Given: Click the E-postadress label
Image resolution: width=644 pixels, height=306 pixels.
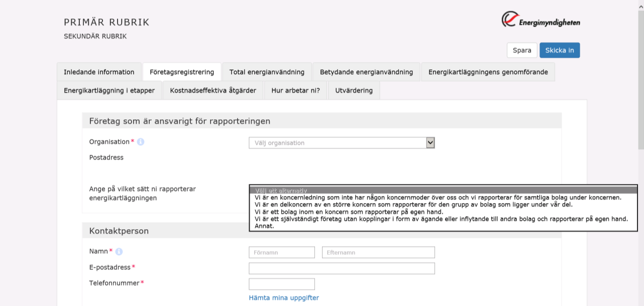Looking at the screenshot, I should (x=110, y=267).
